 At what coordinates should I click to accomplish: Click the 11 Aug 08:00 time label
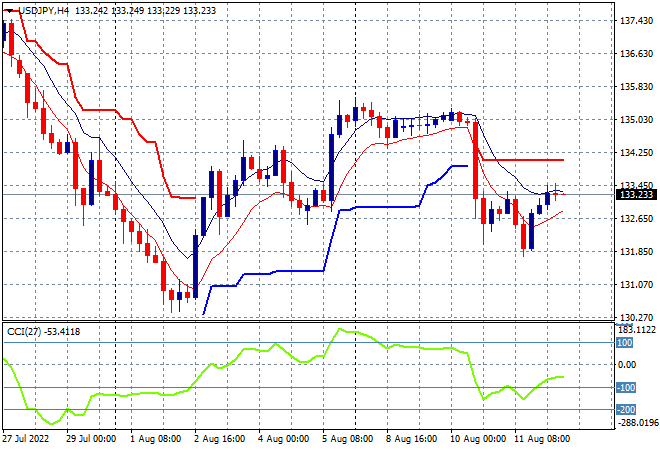(x=542, y=439)
